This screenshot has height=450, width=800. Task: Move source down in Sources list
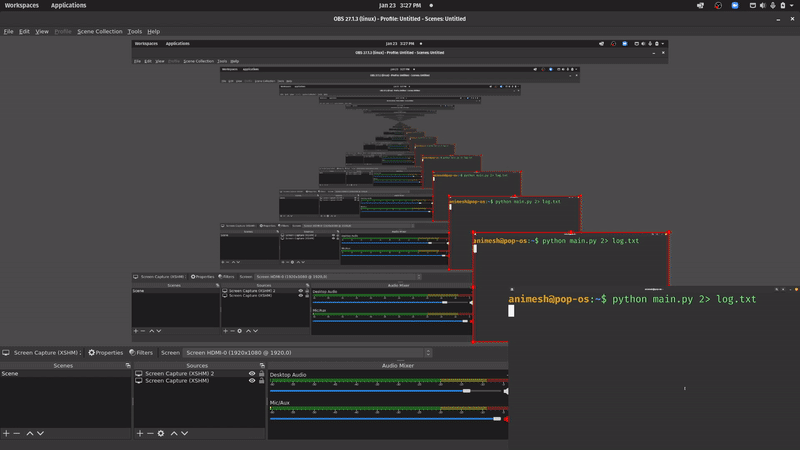click(185, 433)
